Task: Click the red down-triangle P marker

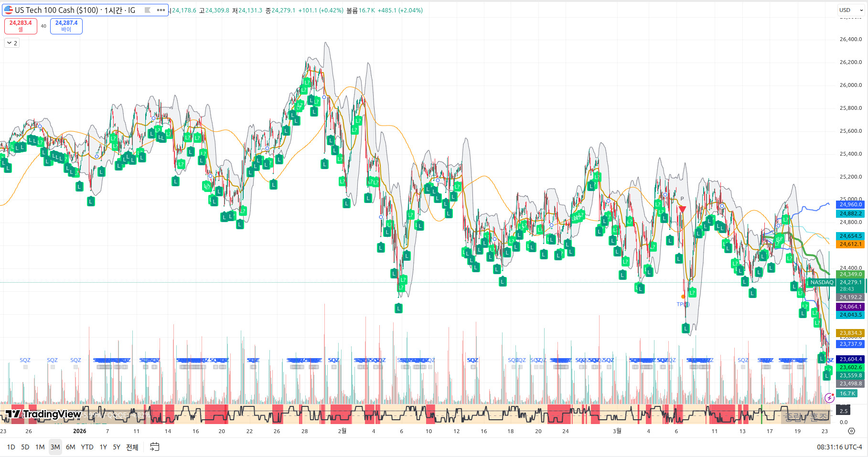Action: (682, 209)
